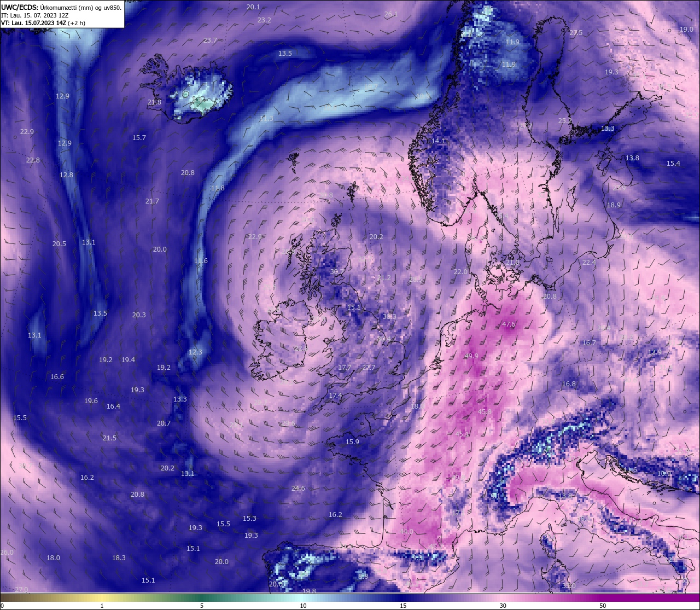Click the 17.4 value near Cornwall
The image size is (700, 610).
335,395
